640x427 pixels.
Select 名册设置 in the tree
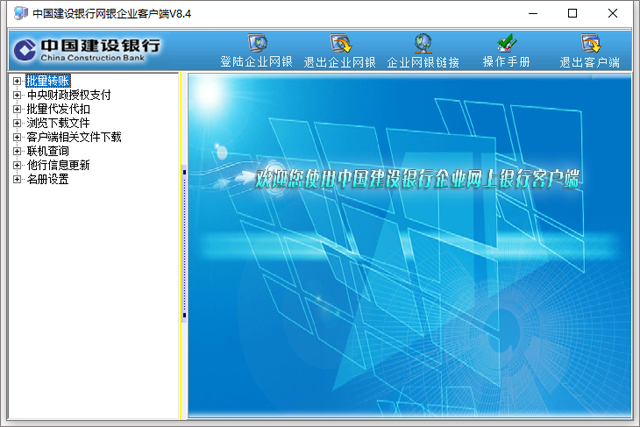point(48,179)
